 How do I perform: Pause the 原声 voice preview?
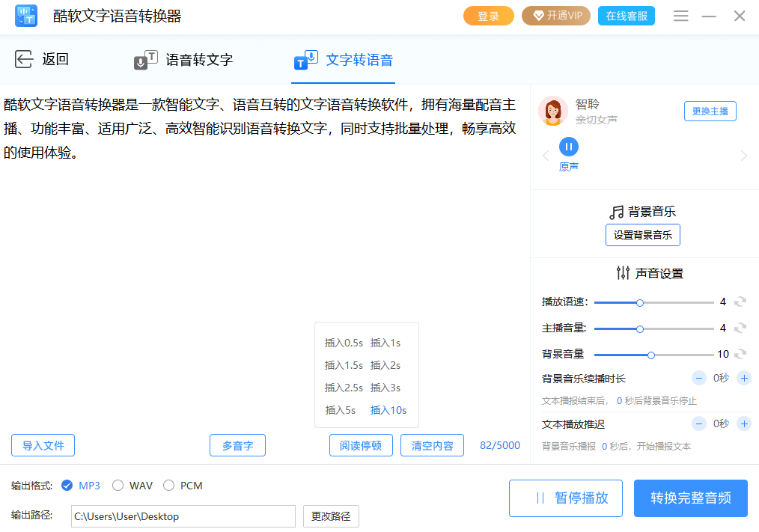tap(569, 147)
